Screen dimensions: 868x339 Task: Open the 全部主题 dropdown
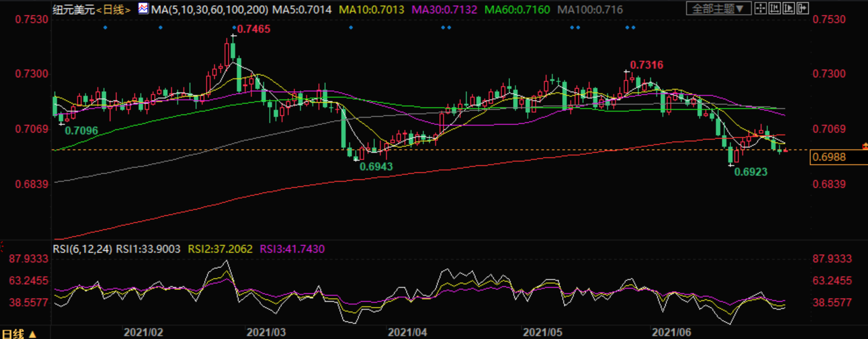(x=719, y=9)
